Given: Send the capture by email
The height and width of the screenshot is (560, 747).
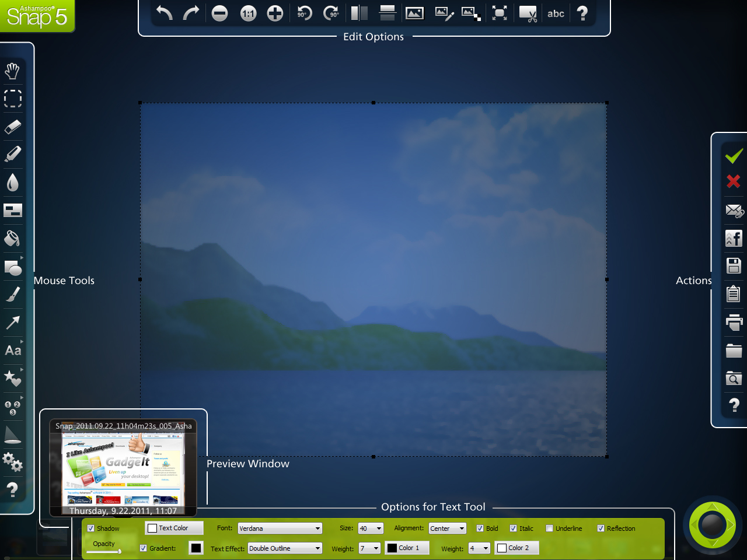Looking at the screenshot, I should pyautogui.click(x=734, y=211).
